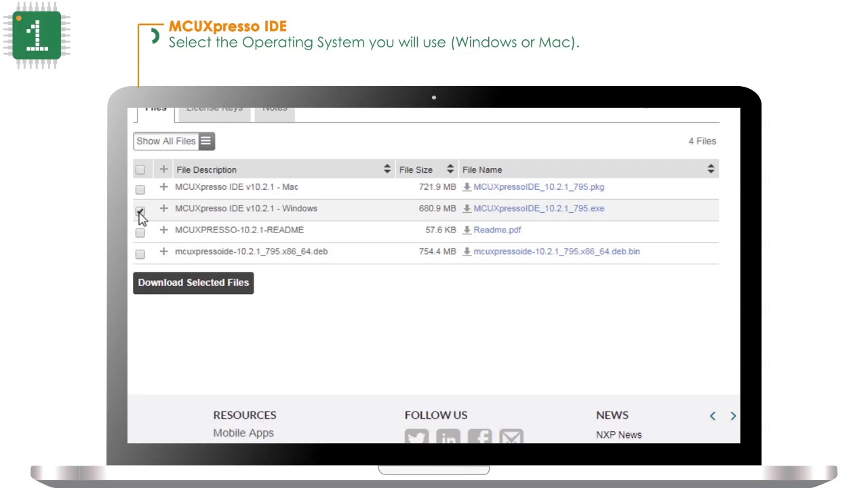Screen dimensions: 868x488
Task: Check the MCUXpresso IDE Mac file checkbox
Action: click(x=140, y=190)
